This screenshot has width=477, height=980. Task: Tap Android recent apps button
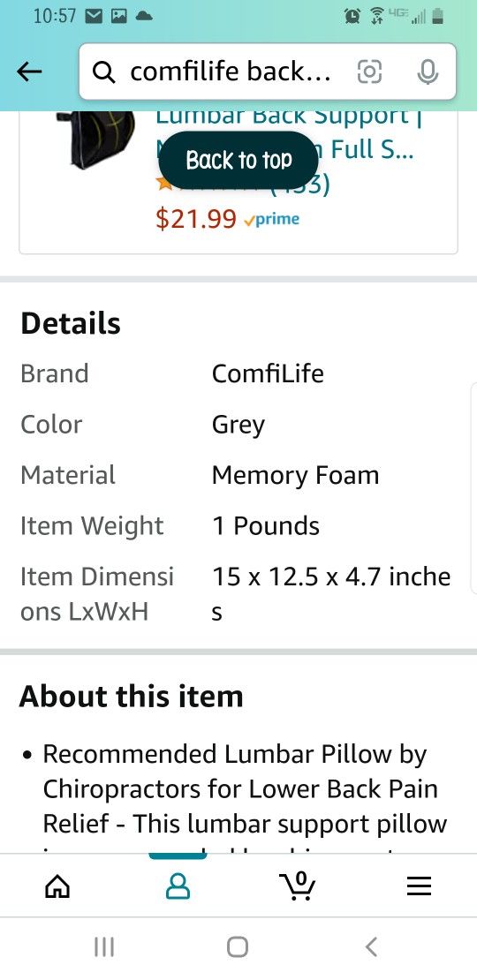tap(103, 946)
